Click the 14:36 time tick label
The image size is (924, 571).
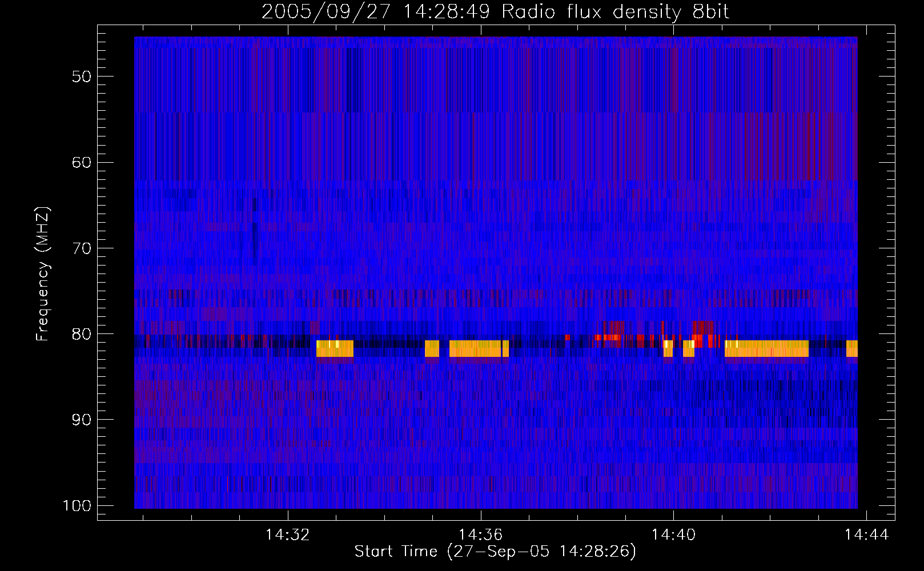[481, 534]
